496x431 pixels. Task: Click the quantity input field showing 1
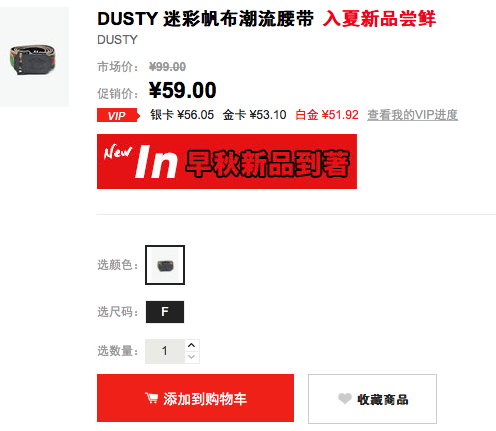click(165, 351)
